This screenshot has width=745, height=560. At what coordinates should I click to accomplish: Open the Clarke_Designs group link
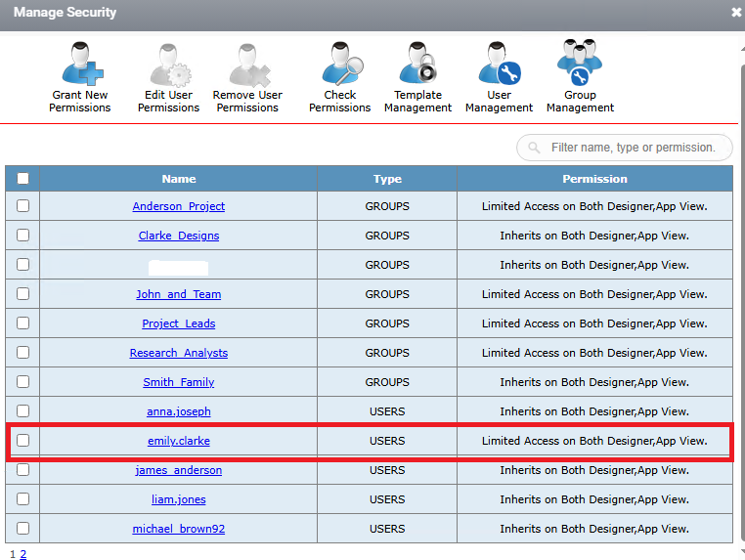click(x=179, y=236)
